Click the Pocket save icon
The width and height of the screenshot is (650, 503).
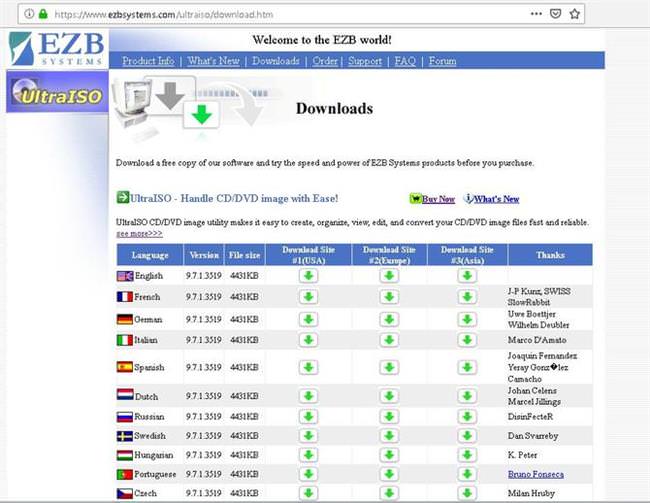coord(555,14)
